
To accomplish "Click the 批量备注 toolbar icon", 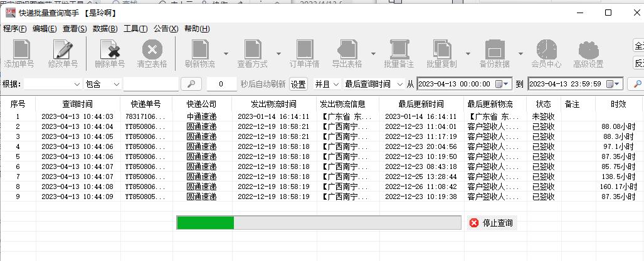I will tap(399, 49).
